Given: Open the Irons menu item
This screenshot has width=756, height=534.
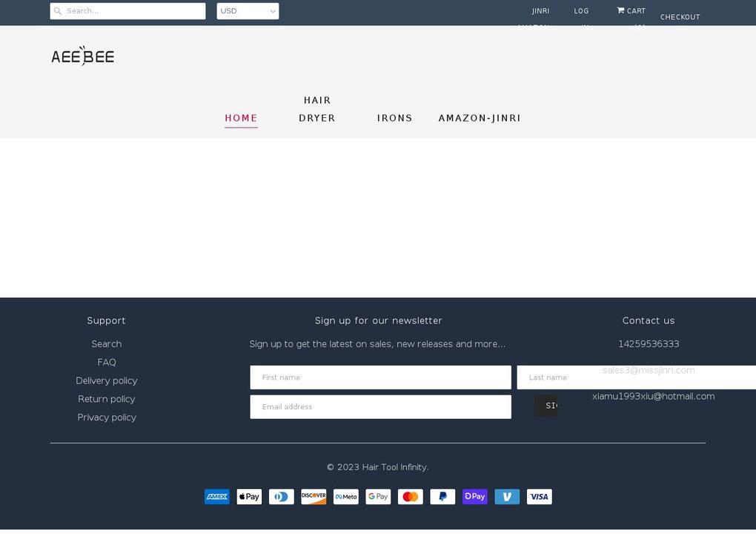Looking at the screenshot, I should pyautogui.click(x=395, y=118).
